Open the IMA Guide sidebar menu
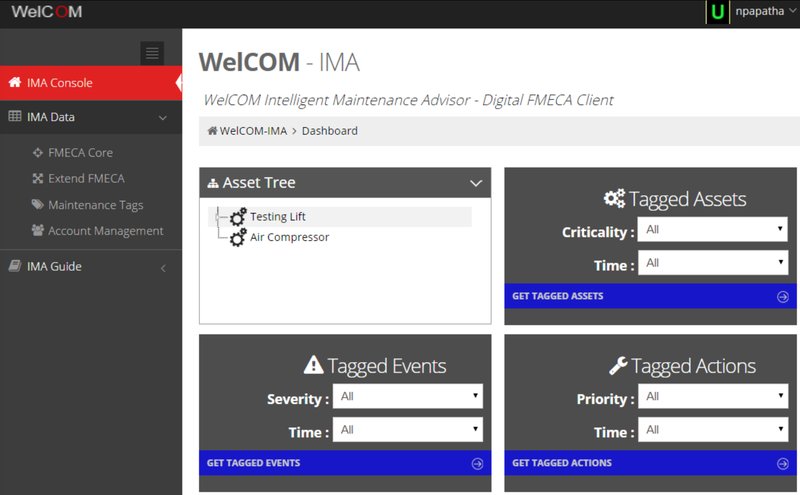The height and width of the screenshot is (495, 800). (x=91, y=266)
